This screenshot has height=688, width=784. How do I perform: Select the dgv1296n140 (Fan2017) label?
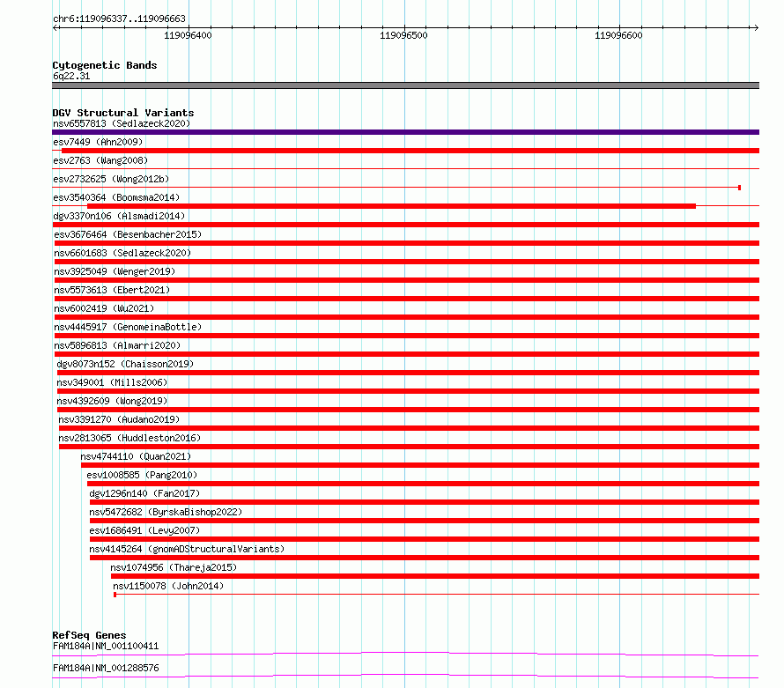tap(144, 493)
